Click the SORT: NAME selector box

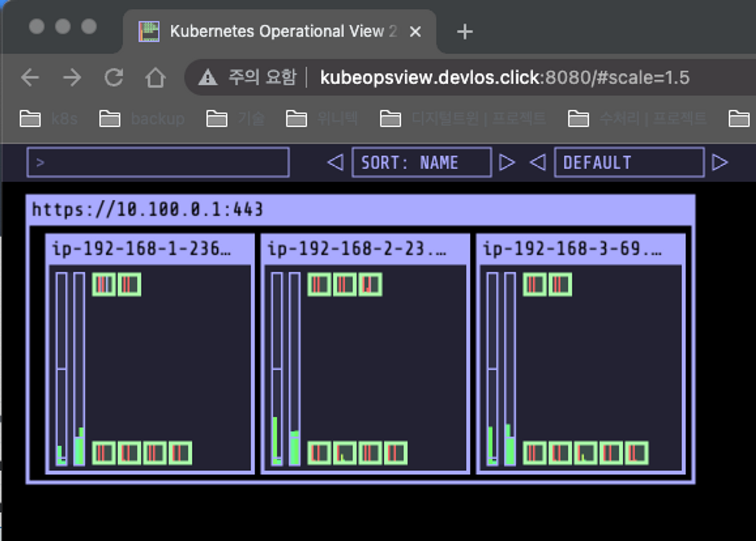[421, 163]
